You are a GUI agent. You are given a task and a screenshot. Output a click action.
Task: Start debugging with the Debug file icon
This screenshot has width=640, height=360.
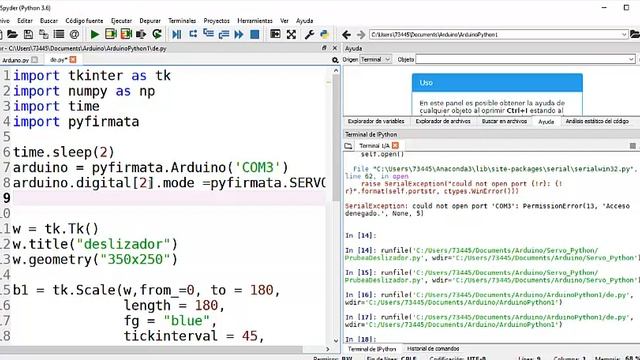[x=177, y=34]
